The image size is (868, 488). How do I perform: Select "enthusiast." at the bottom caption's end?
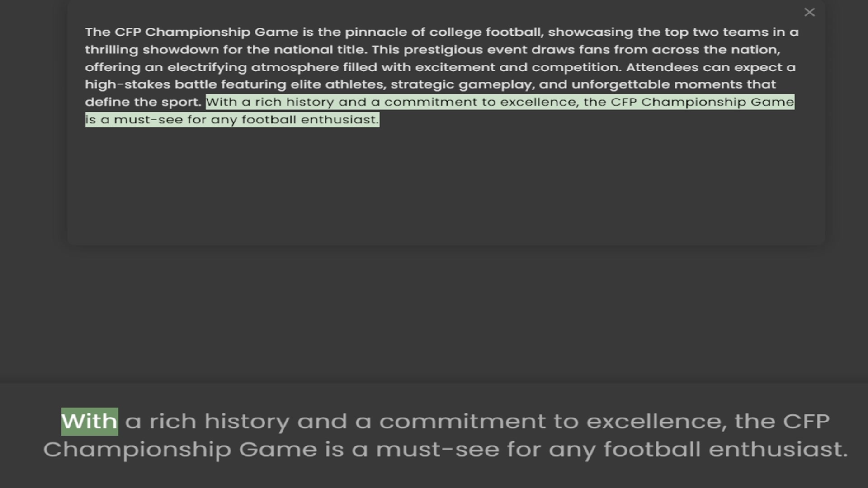pos(778,450)
